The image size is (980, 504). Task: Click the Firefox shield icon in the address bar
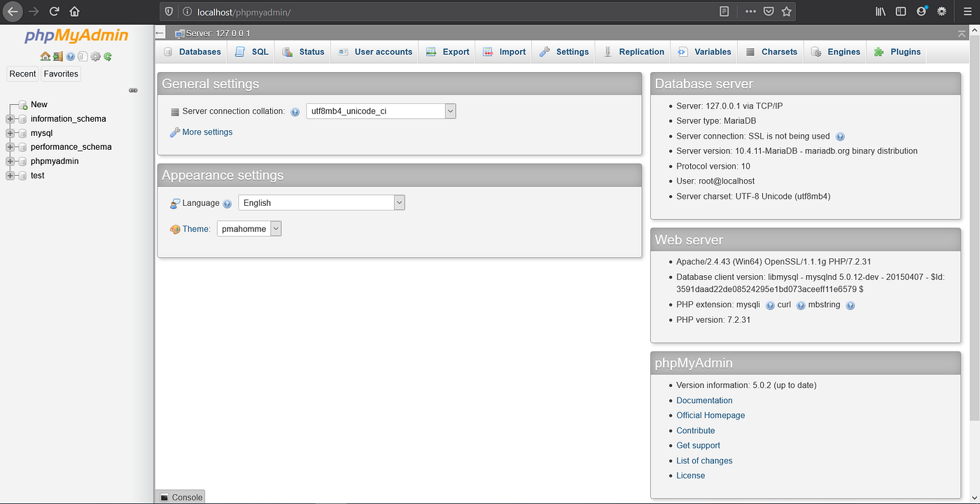(168, 11)
